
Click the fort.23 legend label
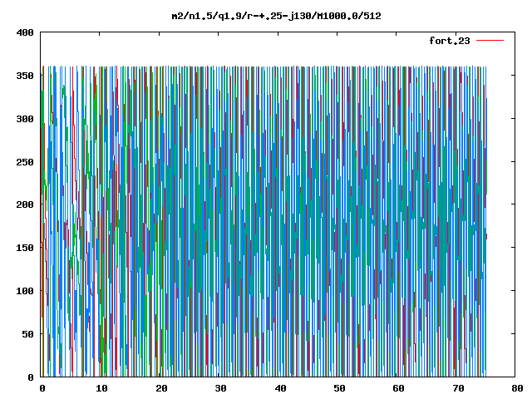450,41
